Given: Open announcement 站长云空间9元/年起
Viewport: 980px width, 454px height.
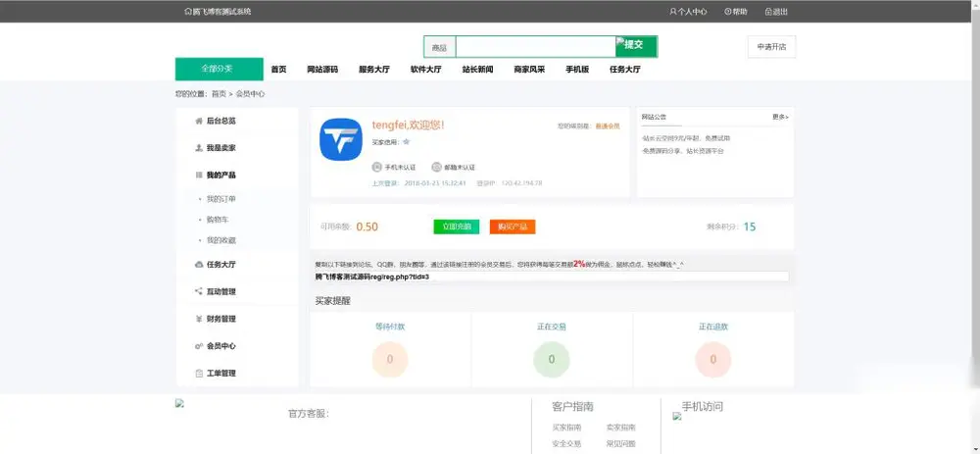Looking at the screenshot, I should pos(686,138).
